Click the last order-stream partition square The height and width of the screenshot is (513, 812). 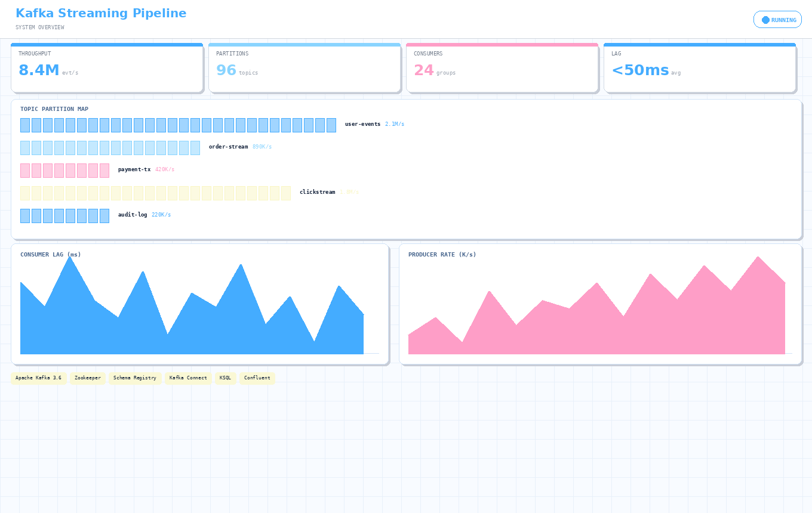click(x=195, y=147)
